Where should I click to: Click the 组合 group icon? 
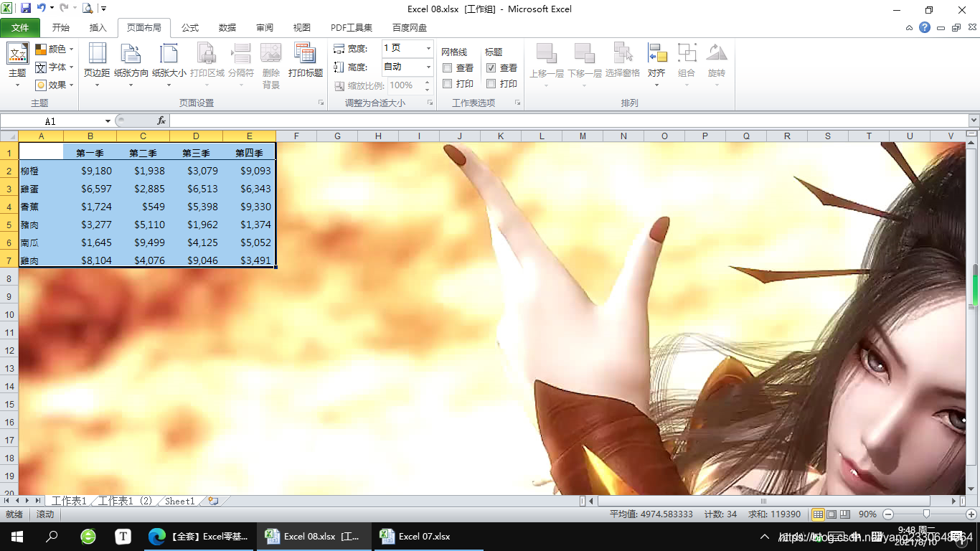point(687,54)
